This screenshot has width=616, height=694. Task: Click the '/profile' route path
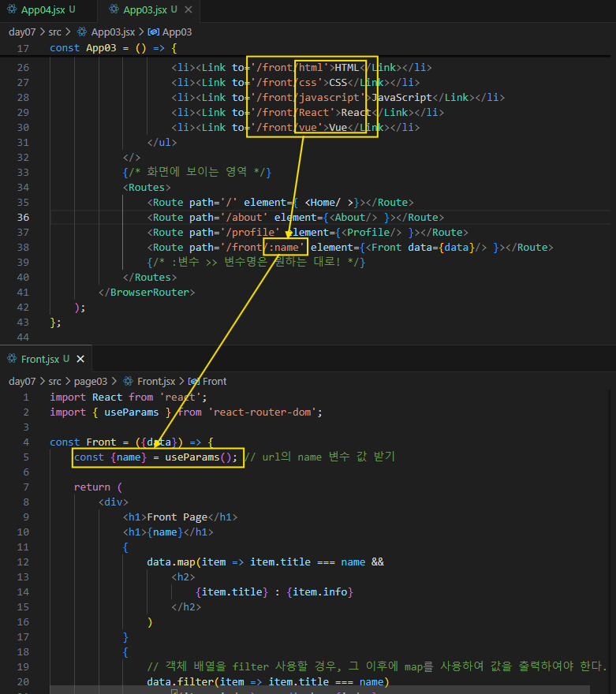click(250, 233)
